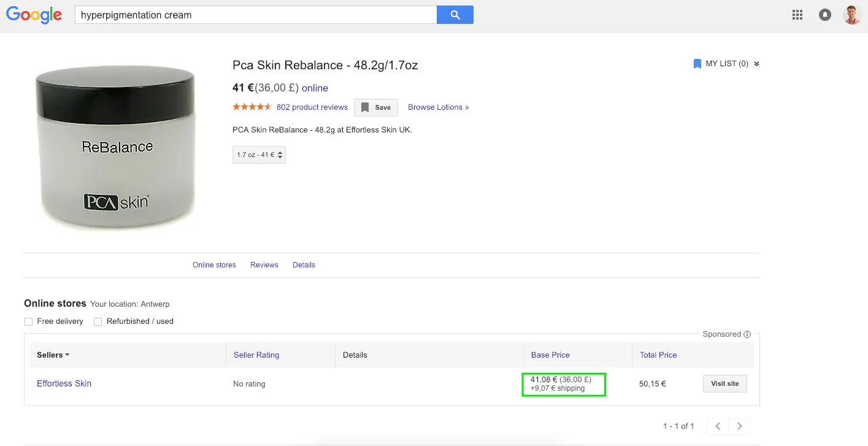Focus the search field with hyperpigmentation cream

255,15
